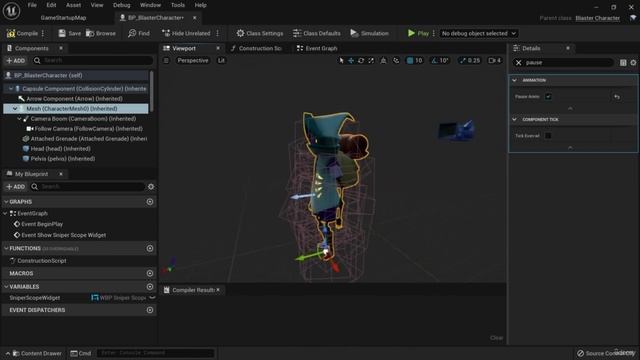Open the Lit view mode dropdown
640x360 pixels.
coord(221,60)
